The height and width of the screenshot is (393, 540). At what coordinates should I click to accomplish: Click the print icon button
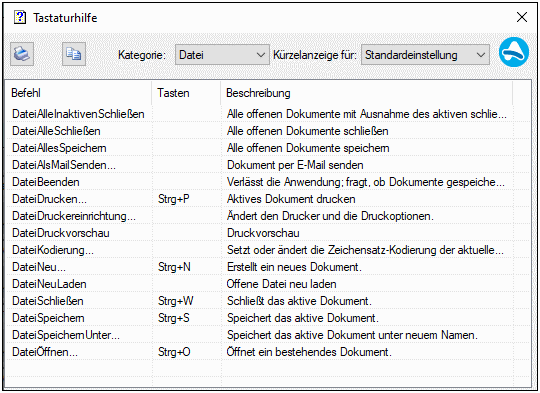[22, 54]
